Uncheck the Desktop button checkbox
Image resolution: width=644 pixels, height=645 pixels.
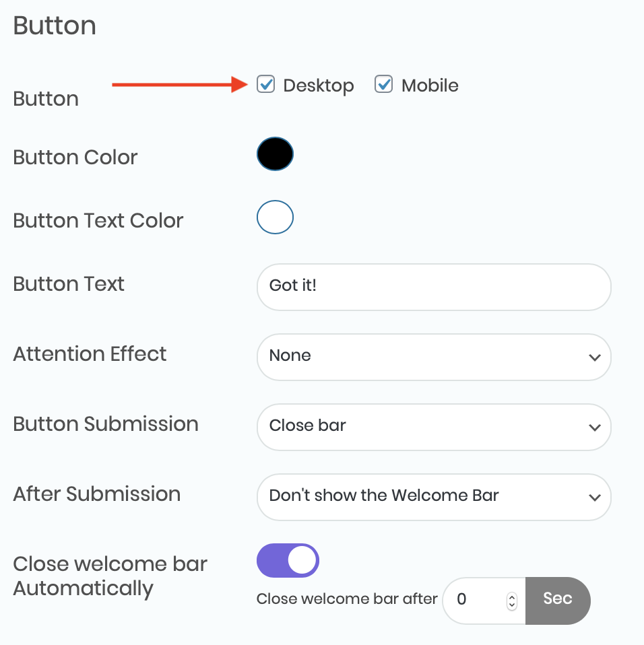(266, 85)
